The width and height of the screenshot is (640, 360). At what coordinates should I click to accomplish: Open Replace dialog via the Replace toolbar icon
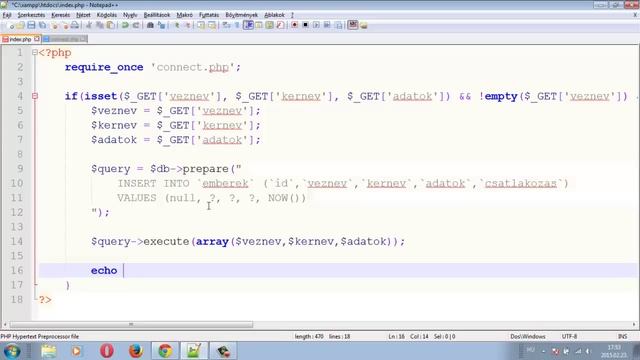click(x=162, y=25)
